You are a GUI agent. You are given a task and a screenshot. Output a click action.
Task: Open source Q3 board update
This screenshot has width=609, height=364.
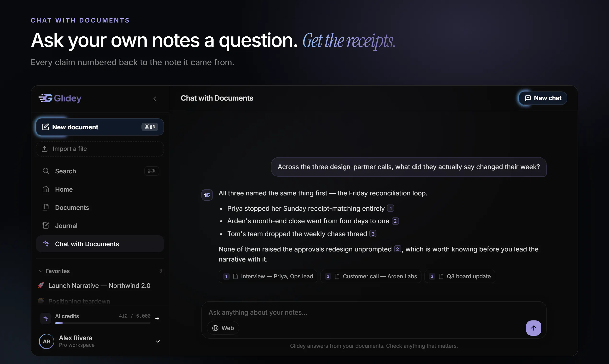[x=460, y=276]
